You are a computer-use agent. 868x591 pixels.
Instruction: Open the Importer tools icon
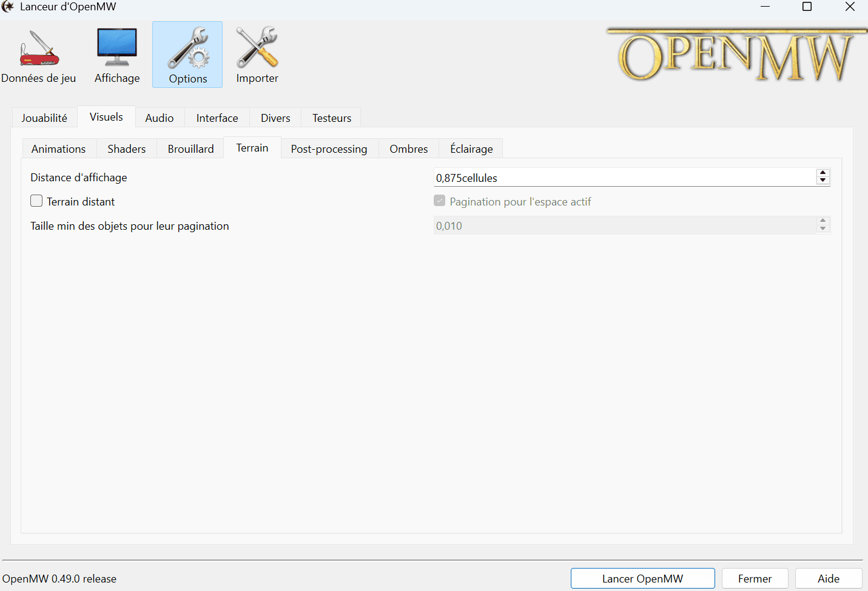pyautogui.click(x=257, y=55)
